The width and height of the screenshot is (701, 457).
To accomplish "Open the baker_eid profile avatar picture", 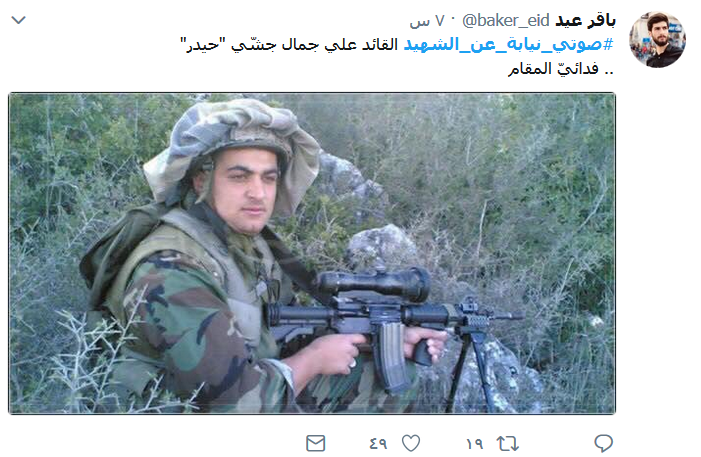I will click(x=657, y=40).
